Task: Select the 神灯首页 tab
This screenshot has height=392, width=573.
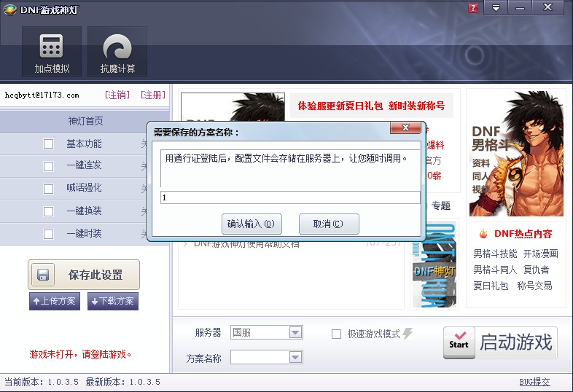Action: (85, 121)
